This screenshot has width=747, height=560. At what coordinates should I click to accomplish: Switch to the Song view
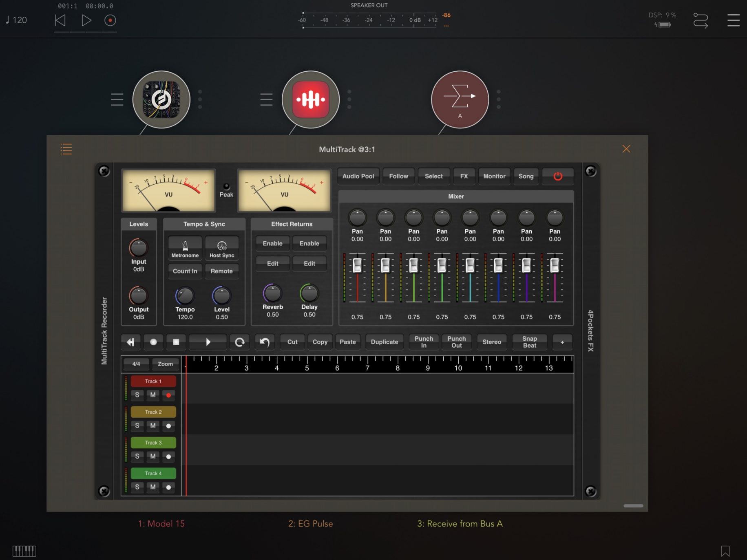[526, 176]
